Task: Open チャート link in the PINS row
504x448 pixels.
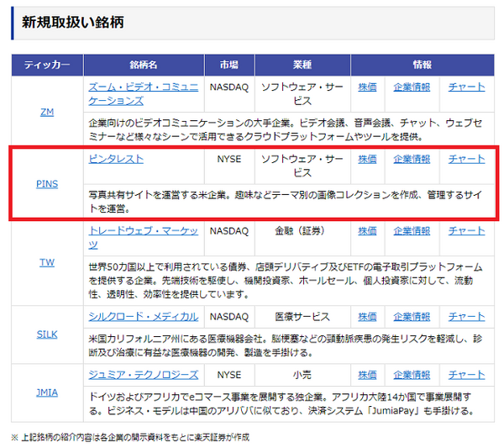Action: [467, 159]
